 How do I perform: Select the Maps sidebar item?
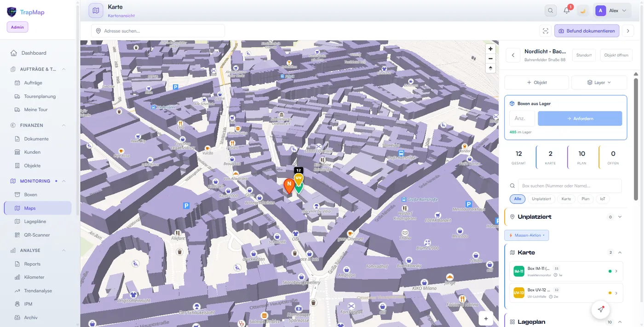click(38, 208)
